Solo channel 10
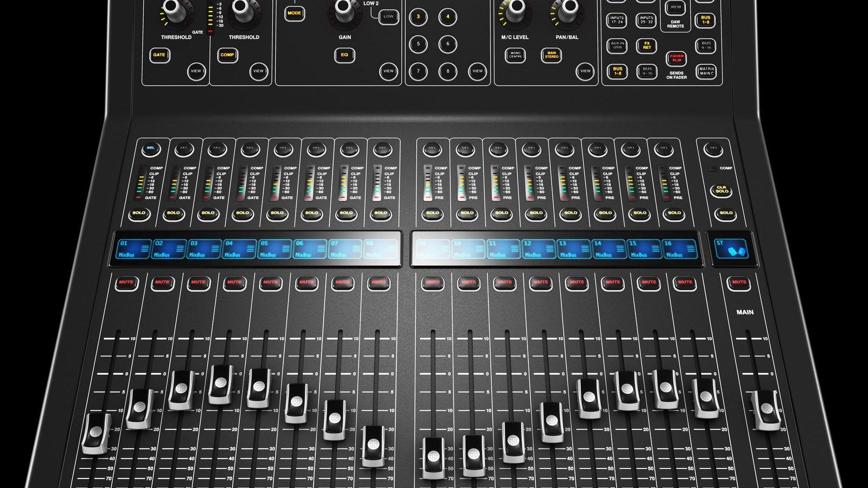This screenshot has width=868, height=488. click(467, 214)
